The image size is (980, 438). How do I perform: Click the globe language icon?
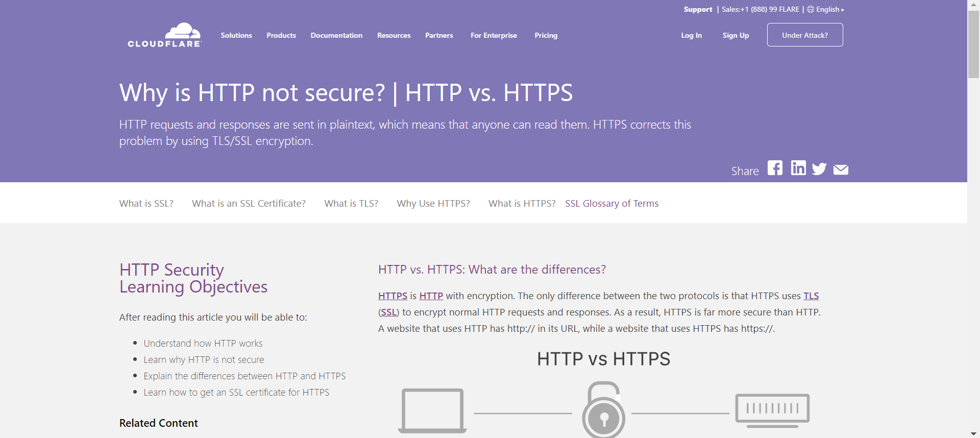(x=811, y=9)
